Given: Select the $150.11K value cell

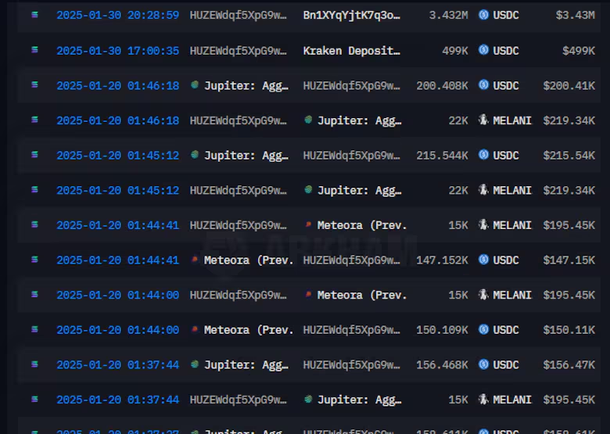Looking at the screenshot, I should 569,330.
